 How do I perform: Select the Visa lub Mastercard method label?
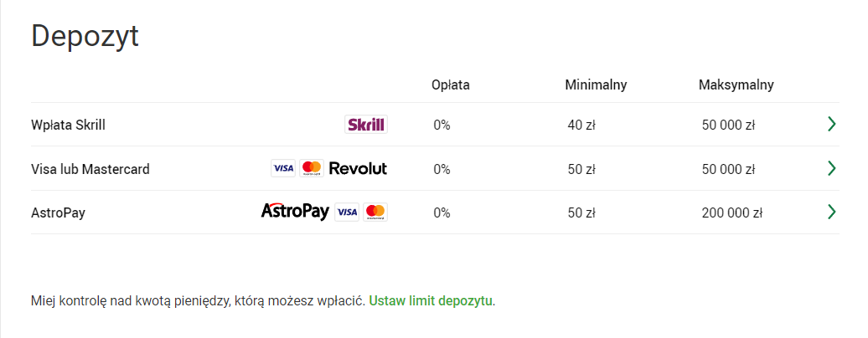(x=90, y=169)
